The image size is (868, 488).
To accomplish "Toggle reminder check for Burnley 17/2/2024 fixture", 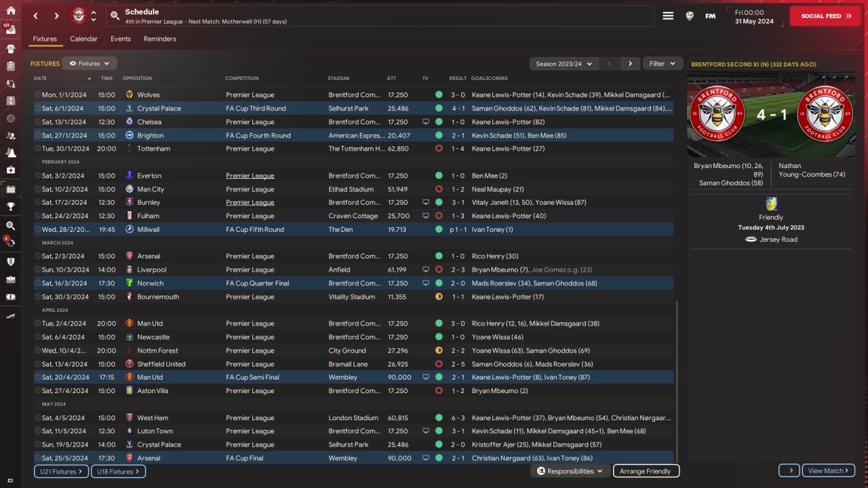I will (x=38, y=202).
